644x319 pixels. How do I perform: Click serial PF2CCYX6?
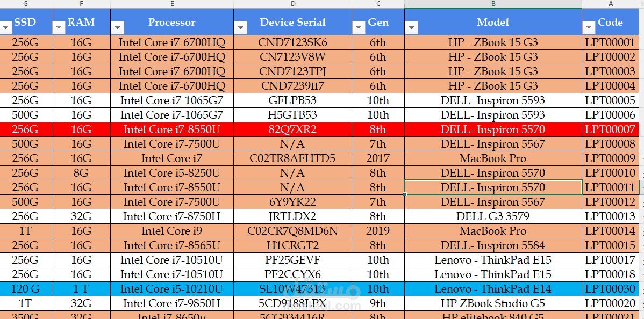coord(293,274)
